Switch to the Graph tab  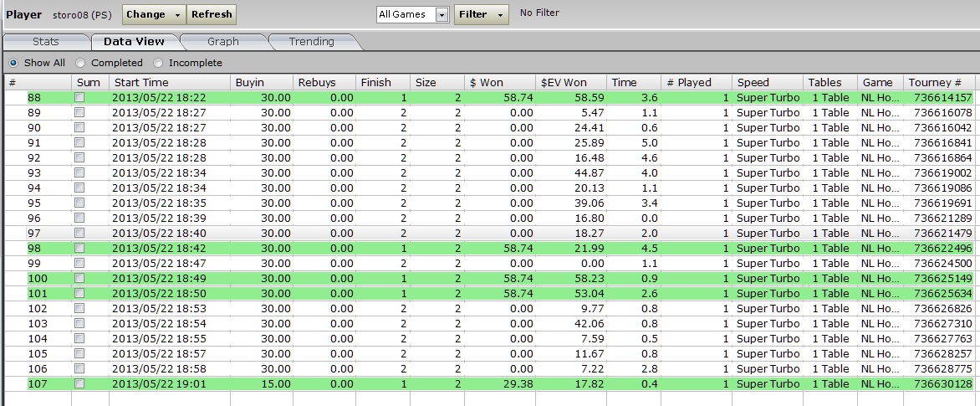click(222, 42)
